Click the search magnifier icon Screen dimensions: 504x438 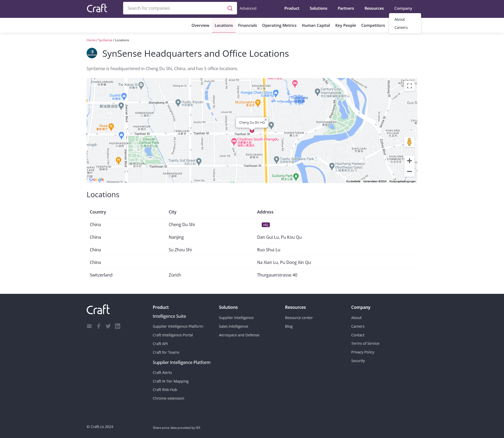[x=230, y=8]
